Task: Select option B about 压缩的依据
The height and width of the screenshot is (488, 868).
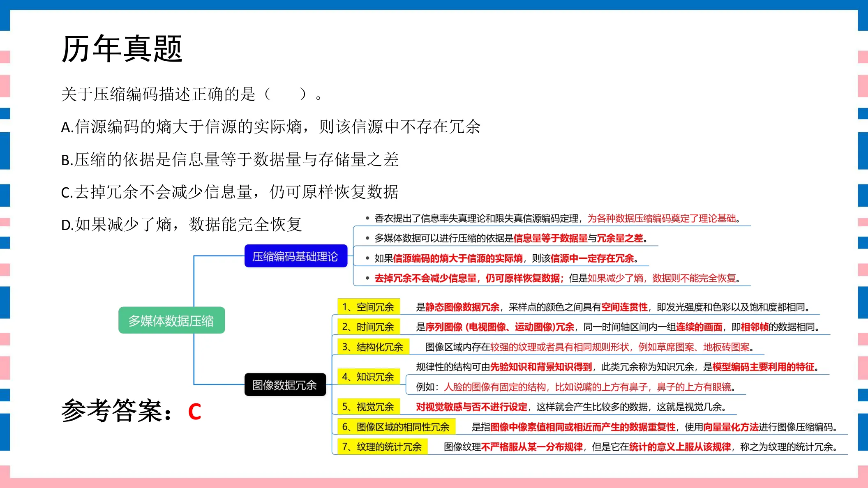Action: coord(230,159)
